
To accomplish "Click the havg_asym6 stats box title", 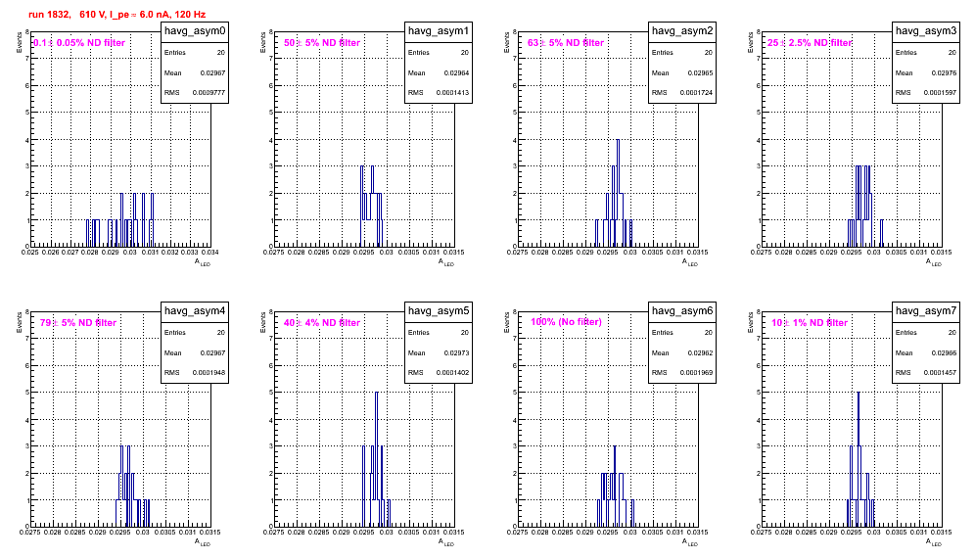I will coord(682,311).
